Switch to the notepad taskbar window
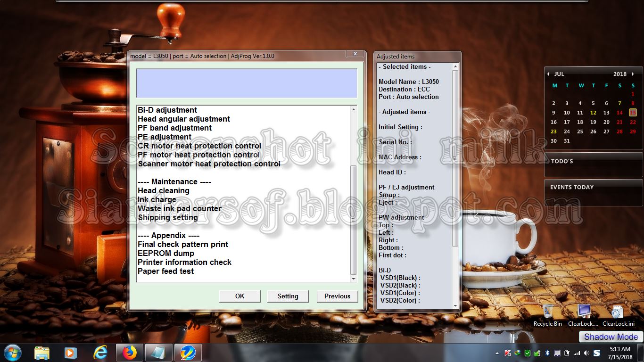This screenshot has width=644, height=362. [158, 353]
